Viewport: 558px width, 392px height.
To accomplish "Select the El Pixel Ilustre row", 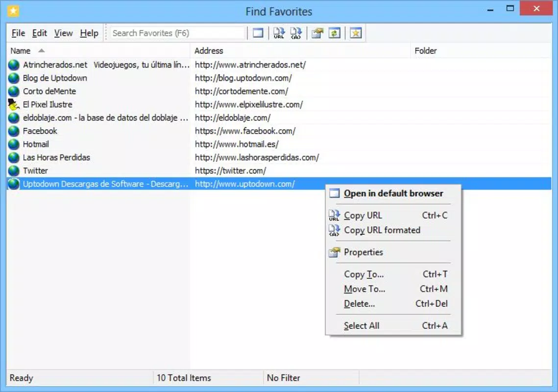I will [x=279, y=104].
